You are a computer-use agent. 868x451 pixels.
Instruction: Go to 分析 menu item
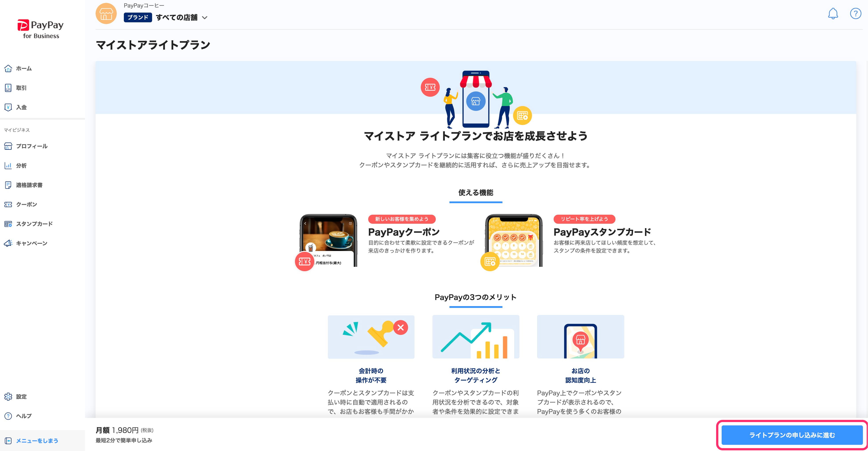(21, 165)
